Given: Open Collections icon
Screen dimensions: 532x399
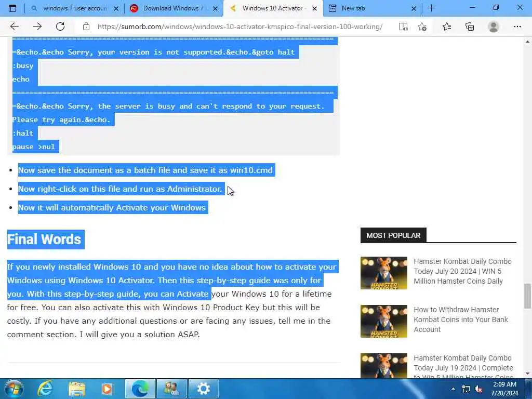Looking at the screenshot, I should [470, 26].
